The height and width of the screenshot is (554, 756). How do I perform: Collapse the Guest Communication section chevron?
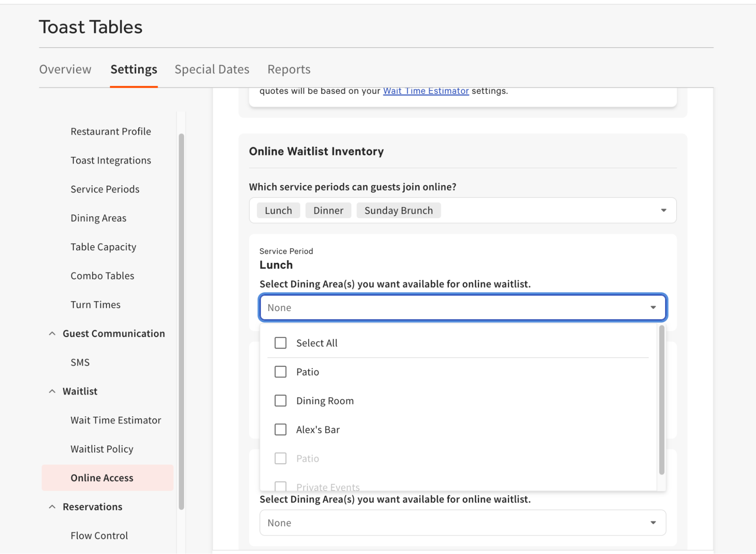pyautogui.click(x=52, y=334)
